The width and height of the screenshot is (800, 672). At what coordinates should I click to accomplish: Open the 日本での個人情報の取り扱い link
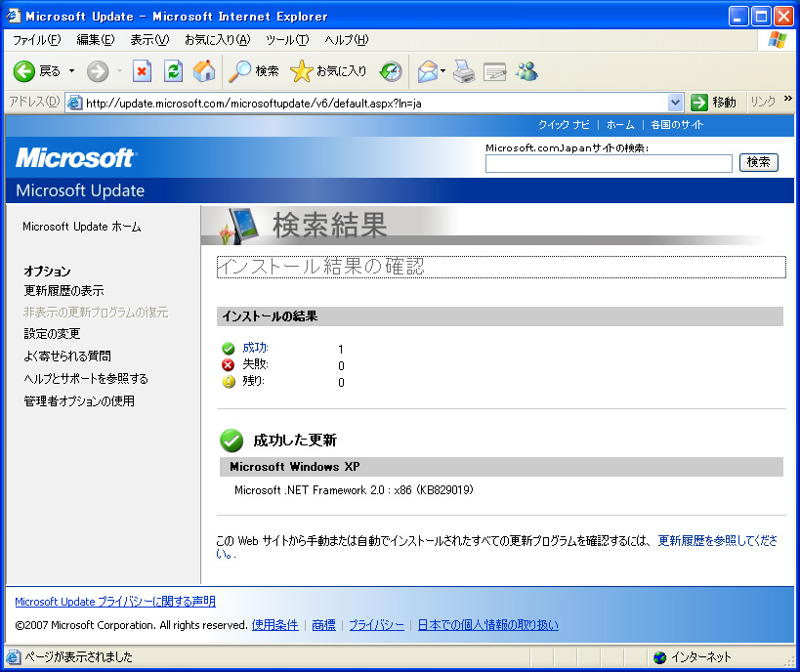(x=487, y=625)
